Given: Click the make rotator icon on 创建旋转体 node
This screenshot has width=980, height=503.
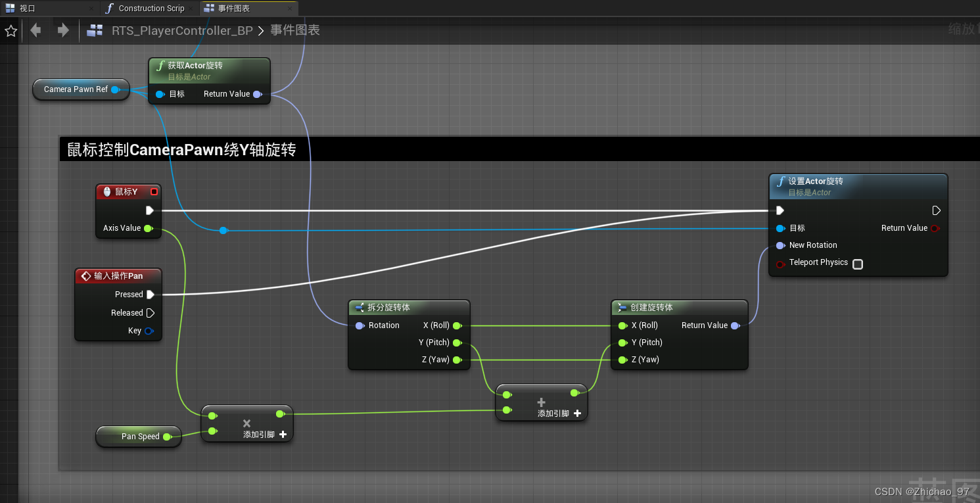Looking at the screenshot, I should [620, 307].
